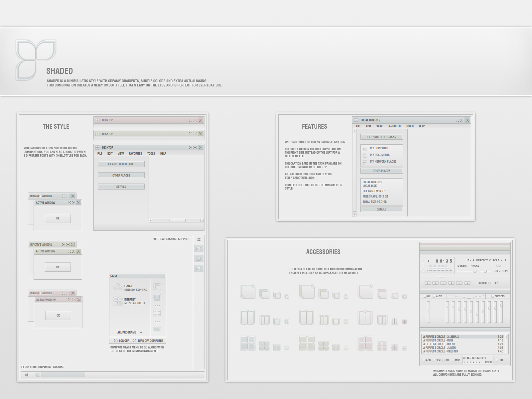Click the Winamp previous track button
Image resolution: width=532 pixels, height=399 pixels.
coord(428,283)
